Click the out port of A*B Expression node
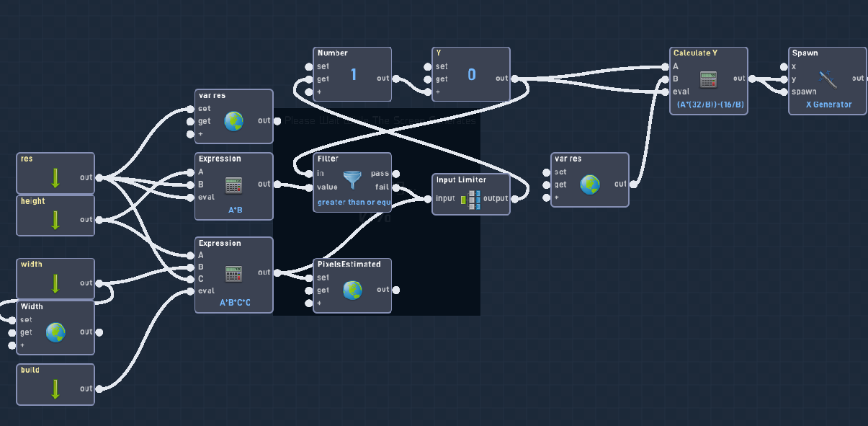 (277, 184)
